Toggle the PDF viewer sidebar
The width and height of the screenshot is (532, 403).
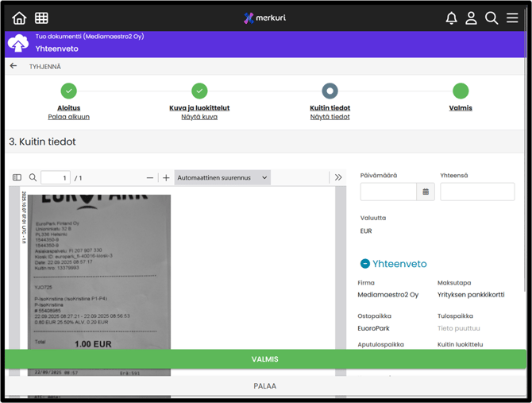pyautogui.click(x=17, y=178)
